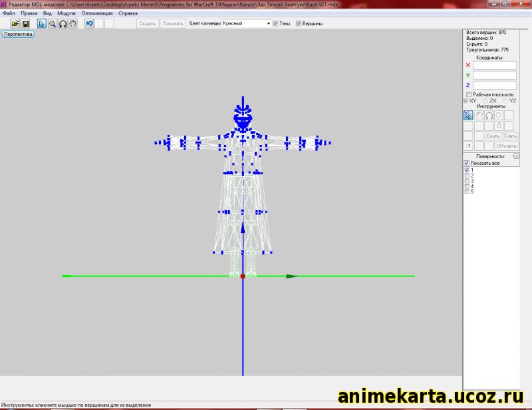
Task: Open UV-карты editor button
Action: [x=507, y=146]
